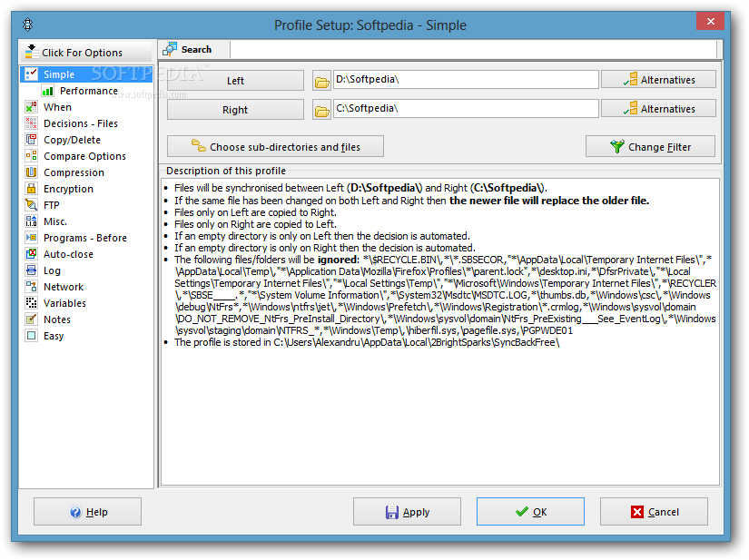The width and height of the screenshot is (749, 560).
Task: Open Variables settings page
Action: pos(64,302)
